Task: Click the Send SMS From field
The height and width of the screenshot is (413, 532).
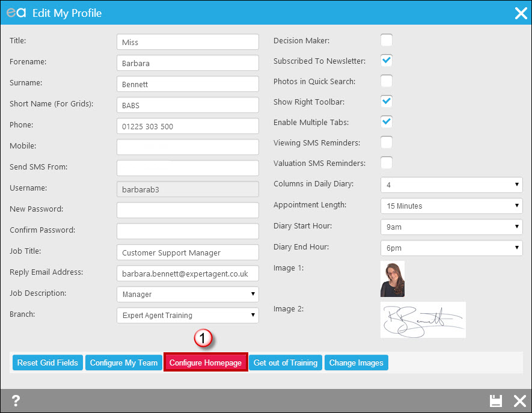Action: (188, 168)
